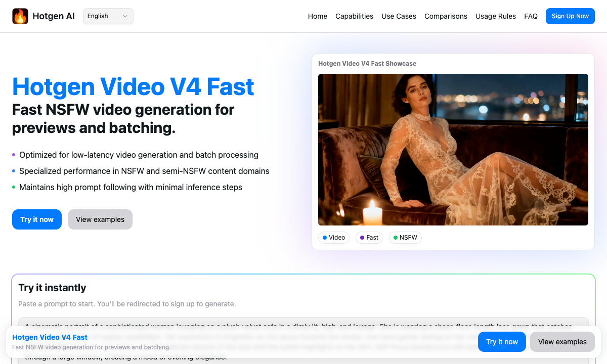Expand the language selector chevron
607x364 pixels.
pyautogui.click(x=125, y=16)
